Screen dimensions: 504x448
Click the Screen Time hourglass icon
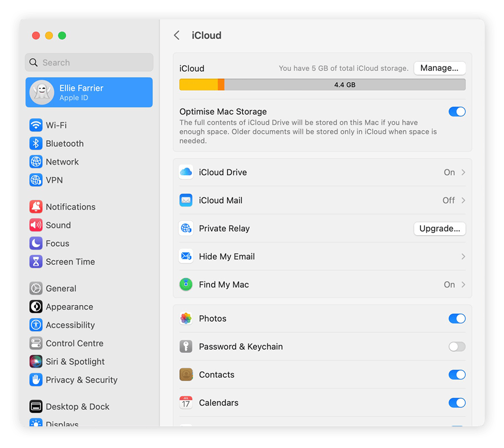click(36, 262)
